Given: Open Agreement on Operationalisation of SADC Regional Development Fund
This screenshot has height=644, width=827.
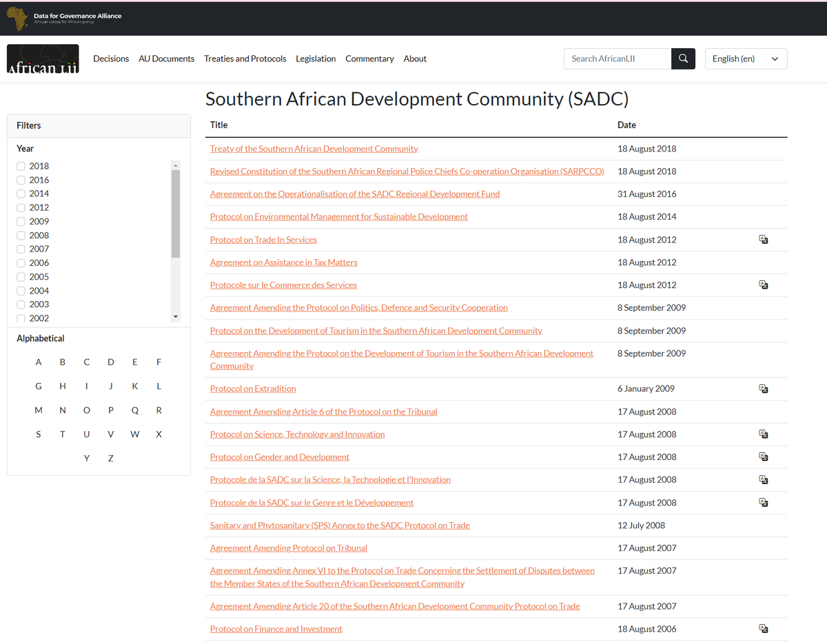Looking at the screenshot, I should click(355, 194).
